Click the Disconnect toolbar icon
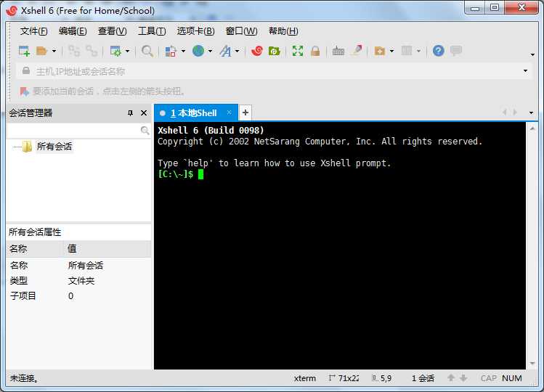 [92, 51]
